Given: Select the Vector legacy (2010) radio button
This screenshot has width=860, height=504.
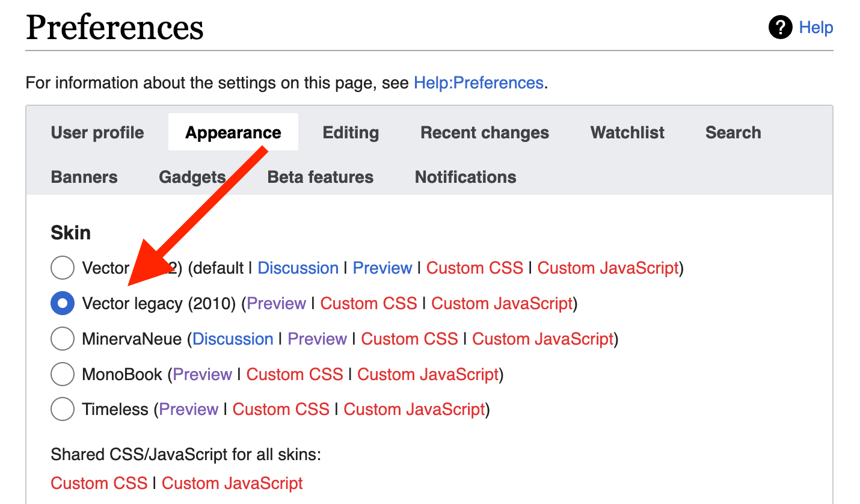Looking at the screenshot, I should click(x=63, y=304).
